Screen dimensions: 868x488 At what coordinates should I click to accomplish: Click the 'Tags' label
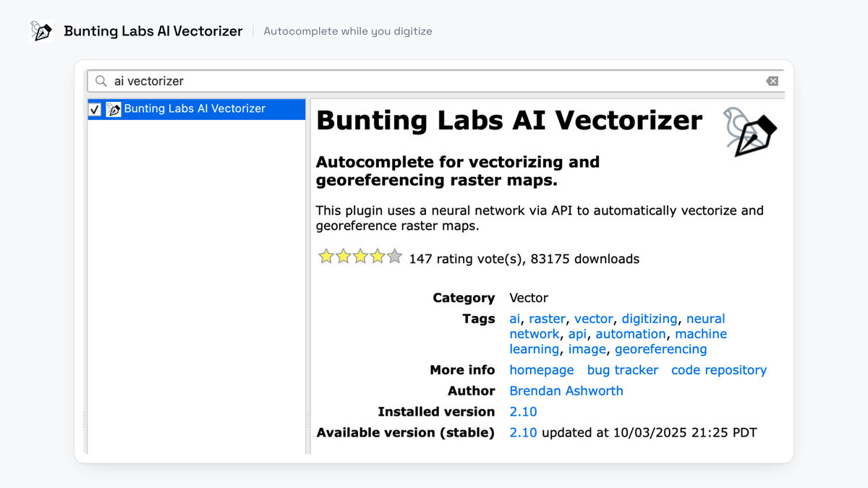[x=479, y=319]
